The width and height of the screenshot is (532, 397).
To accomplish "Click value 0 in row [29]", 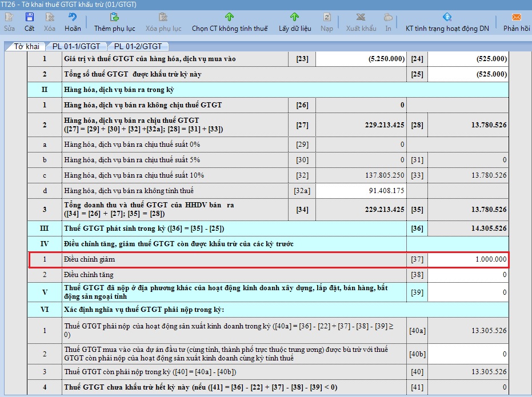I will [x=402, y=145].
